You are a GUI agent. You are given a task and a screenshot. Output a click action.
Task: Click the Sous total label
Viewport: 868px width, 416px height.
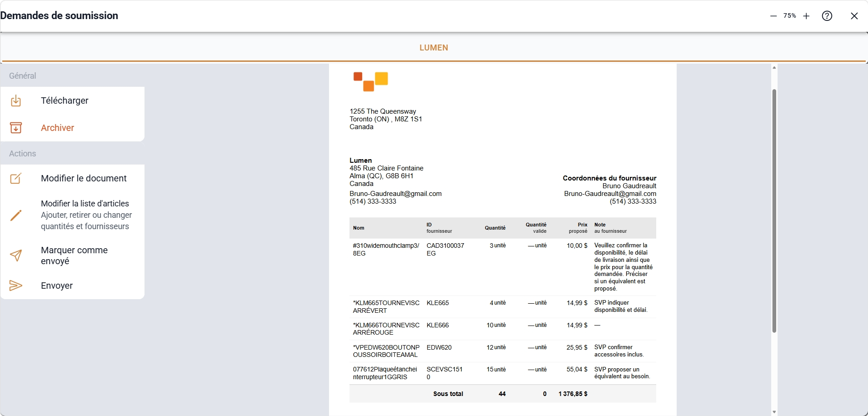(x=448, y=394)
